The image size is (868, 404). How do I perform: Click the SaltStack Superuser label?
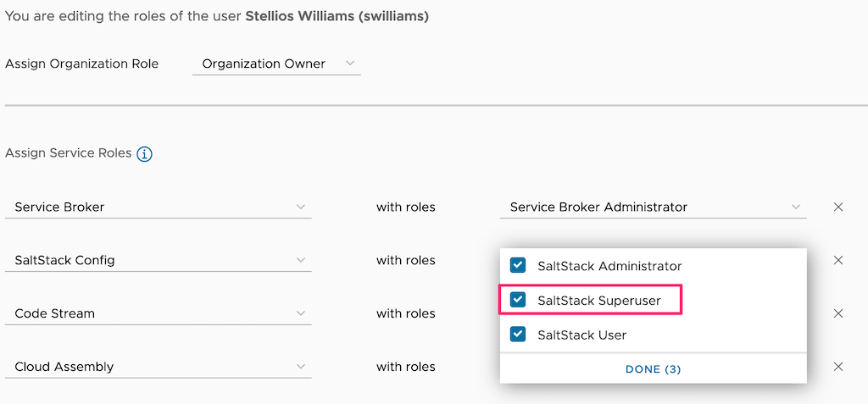pyautogui.click(x=599, y=301)
